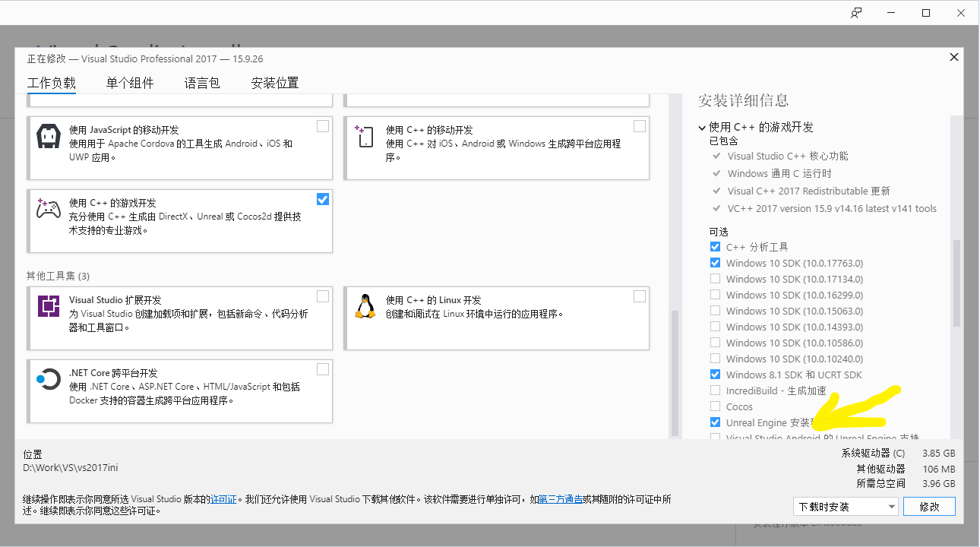Check the IncrediBuild 生成加速 option
This screenshot has height=547, width=980.
tap(715, 390)
